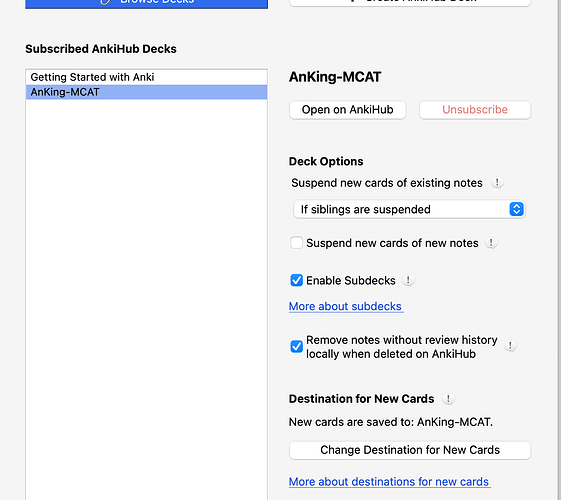The height and width of the screenshot is (500, 561).
Task: Click info icon beside Suspend new cards of existing notes
Action: coord(497,183)
